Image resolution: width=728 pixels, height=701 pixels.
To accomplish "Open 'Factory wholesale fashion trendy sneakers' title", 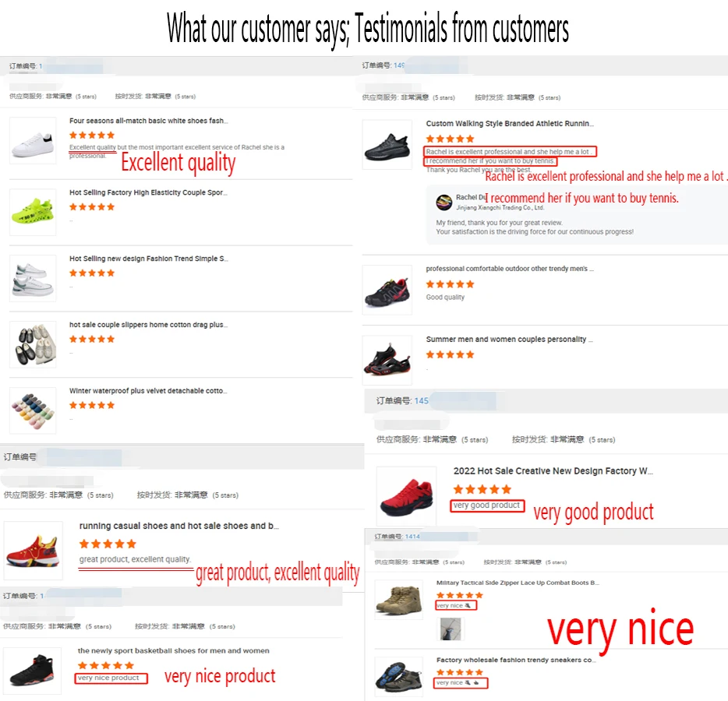I will (x=515, y=660).
